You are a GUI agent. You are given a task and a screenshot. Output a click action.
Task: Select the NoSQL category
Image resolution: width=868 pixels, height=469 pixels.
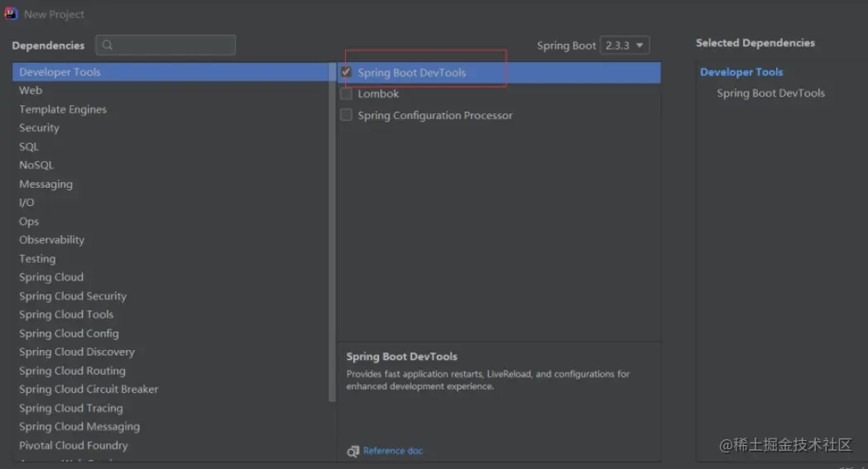[x=170, y=165]
